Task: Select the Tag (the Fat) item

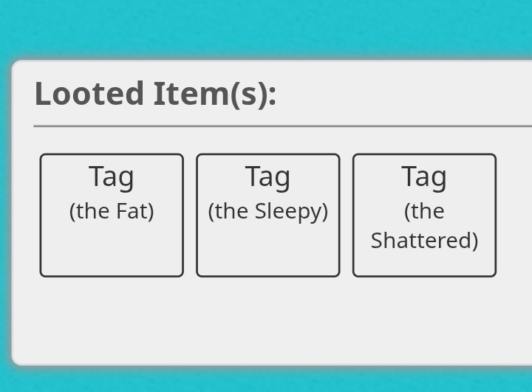Action: (x=112, y=216)
